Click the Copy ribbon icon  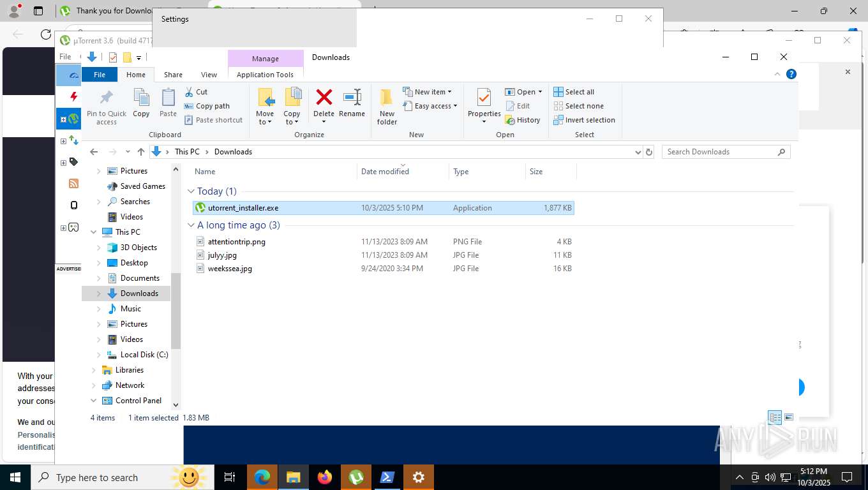point(141,103)
